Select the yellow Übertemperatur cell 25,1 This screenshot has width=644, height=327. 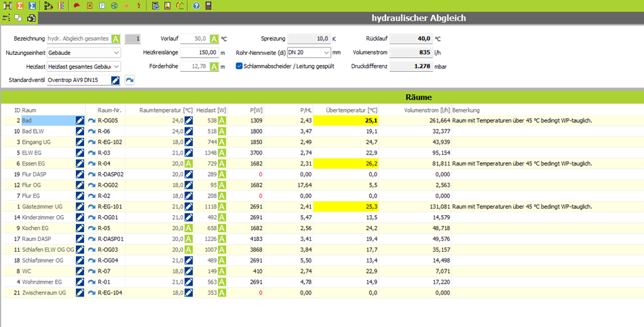click(x=346, y=120)
